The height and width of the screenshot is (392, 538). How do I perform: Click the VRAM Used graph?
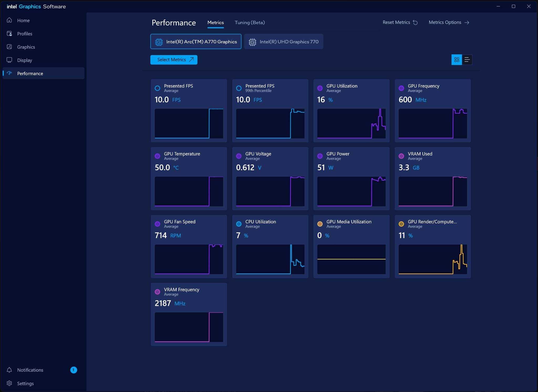[433, 191]
